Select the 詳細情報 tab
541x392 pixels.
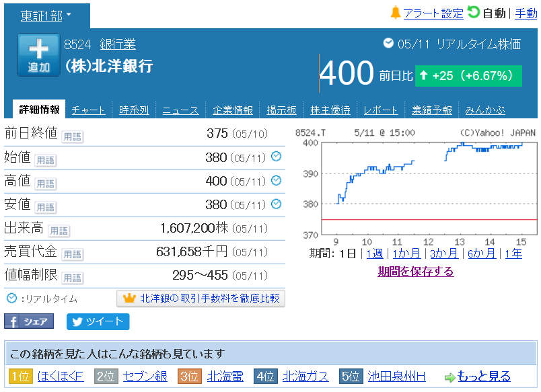(x=39, y=110)
